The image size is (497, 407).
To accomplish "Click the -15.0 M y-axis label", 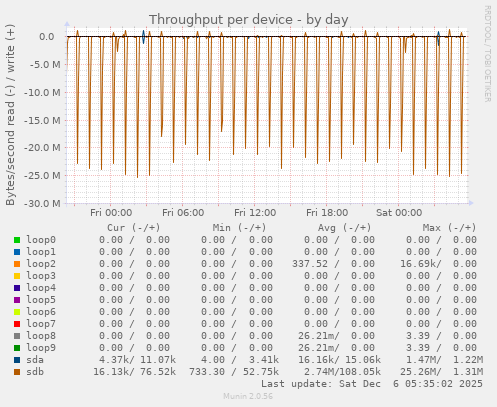I will tap(42, 121).
